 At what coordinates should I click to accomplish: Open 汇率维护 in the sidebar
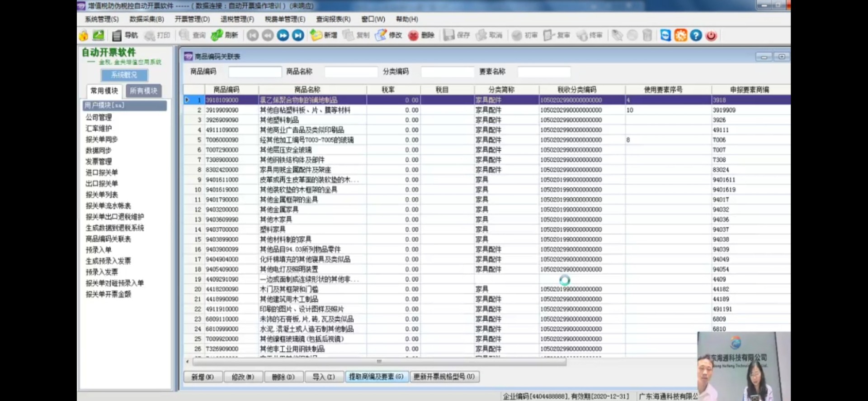pos(99,128)
